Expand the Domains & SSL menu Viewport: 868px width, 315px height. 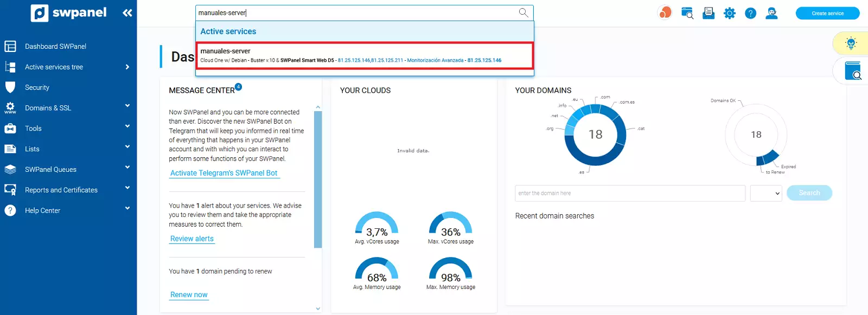(127, 106)
